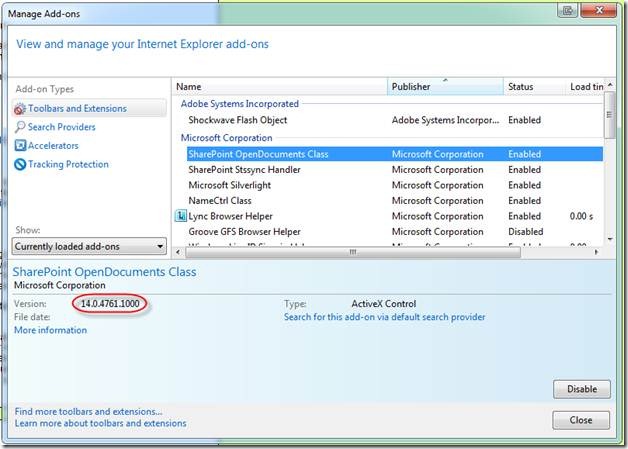
Task: Open the More information link
Action: 50,330
